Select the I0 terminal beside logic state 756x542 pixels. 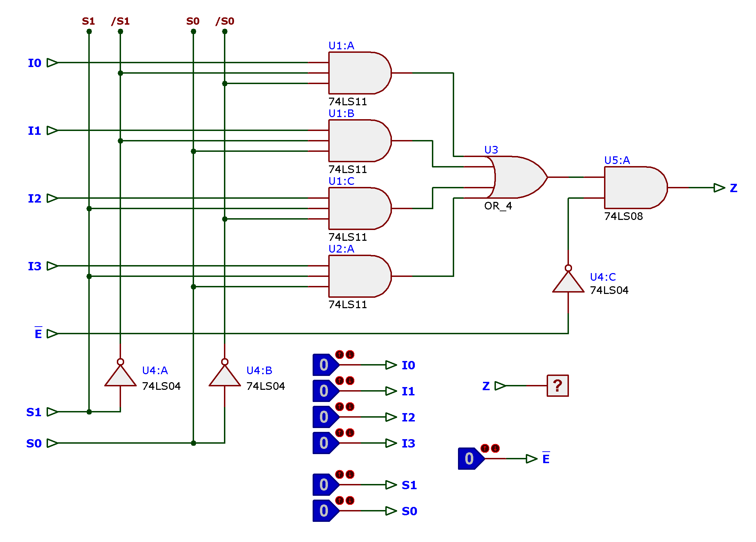click(x=391, y=365)
